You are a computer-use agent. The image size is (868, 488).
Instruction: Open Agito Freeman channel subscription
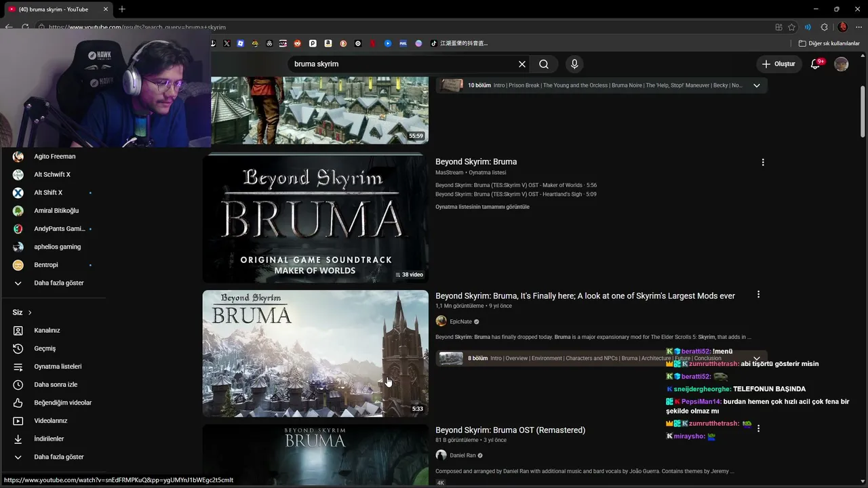point(54,157)
